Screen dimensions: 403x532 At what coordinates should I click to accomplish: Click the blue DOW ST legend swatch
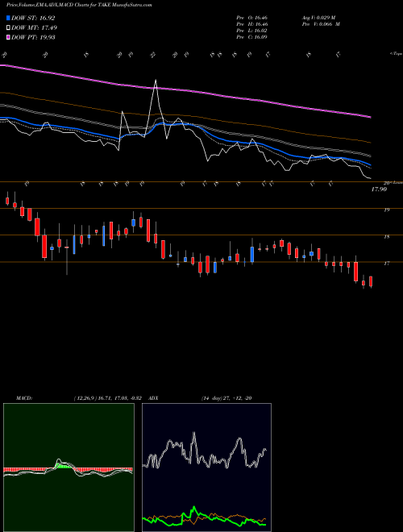pyautogui.click(x=9, y=18)
